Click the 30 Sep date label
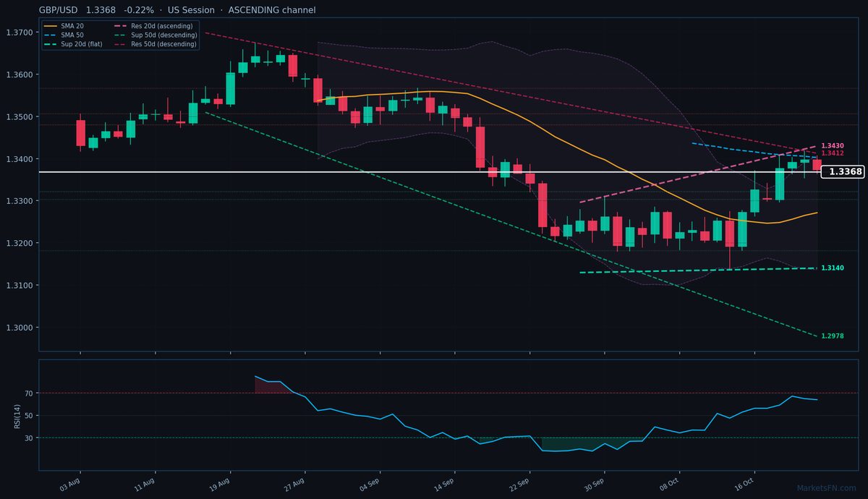868x499 pixels. pos(595,485)
